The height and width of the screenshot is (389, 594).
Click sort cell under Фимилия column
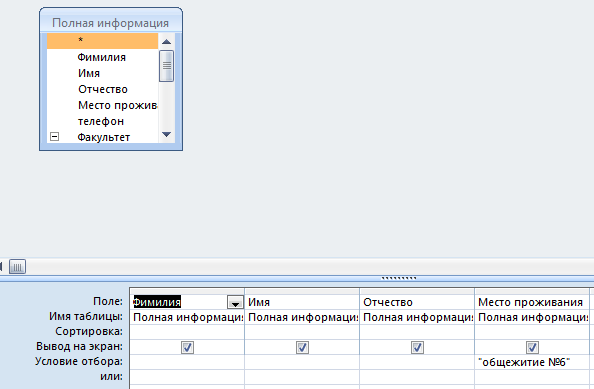(x=188, y=332)
